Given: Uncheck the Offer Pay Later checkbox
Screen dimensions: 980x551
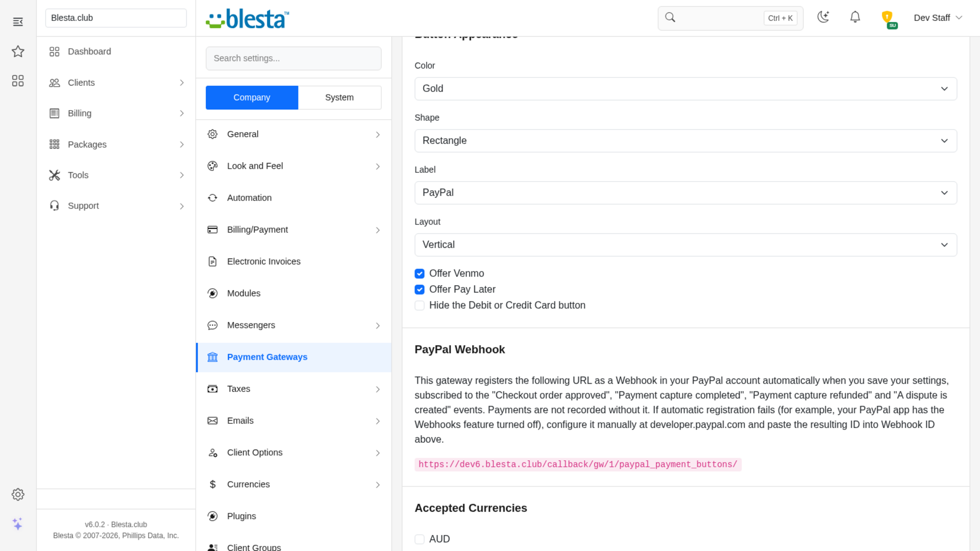Looking at the screenshot, I should tap(420, 290).
